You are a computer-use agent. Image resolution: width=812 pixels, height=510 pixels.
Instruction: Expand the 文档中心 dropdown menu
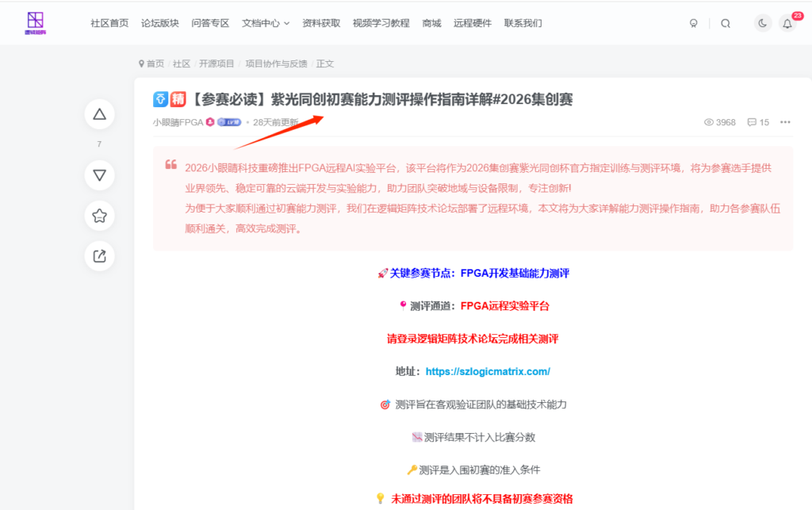coord(266,23)
